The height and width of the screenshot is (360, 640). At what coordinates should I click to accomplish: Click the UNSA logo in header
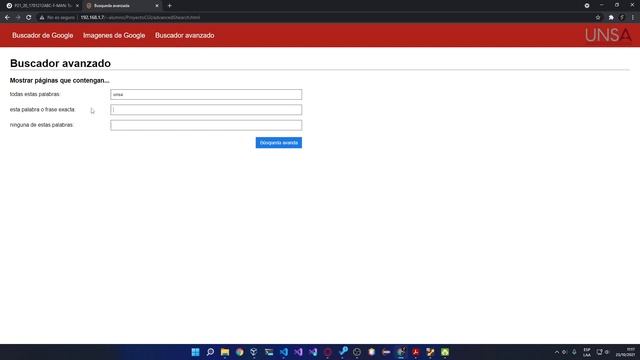coord(608,35)
